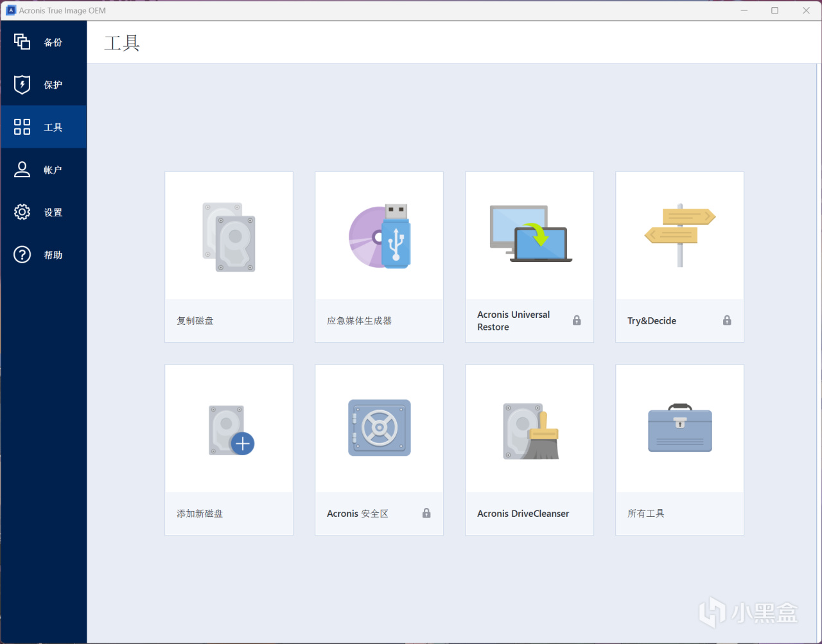822x644 pixels.
Task: Open the clone disk tool via dual-drive icon
Action: [229, 237]
